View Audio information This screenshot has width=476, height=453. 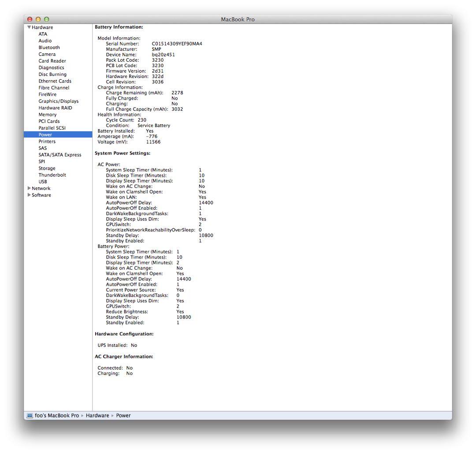[45, 41]
